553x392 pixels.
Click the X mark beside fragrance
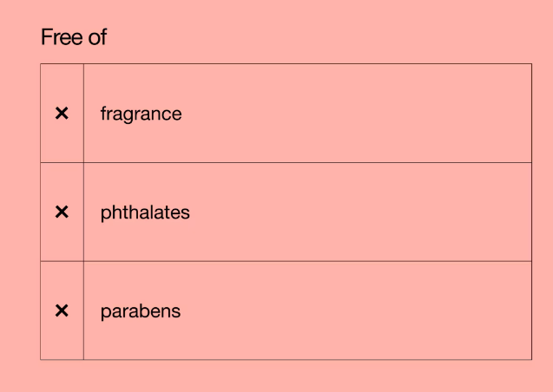point(62,114)
